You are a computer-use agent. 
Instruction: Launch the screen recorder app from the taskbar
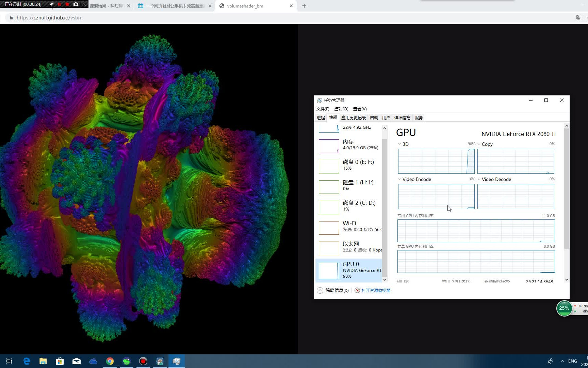click(143, 361)
